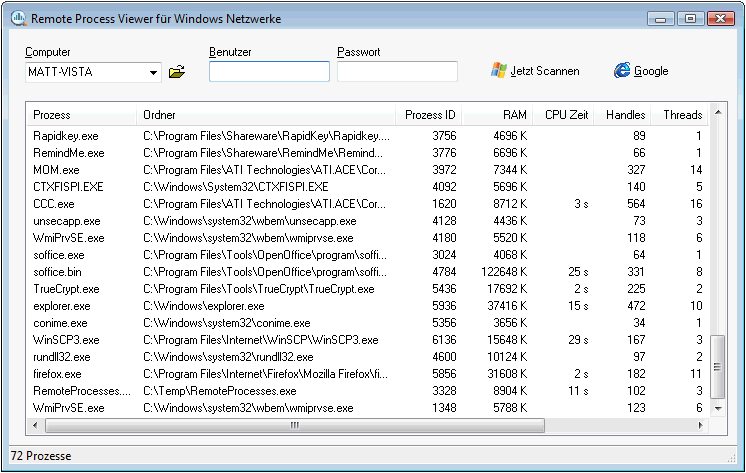Click the 37416 K RAM value
Viewport: 746px width, 473px height.
click(507, 306)
